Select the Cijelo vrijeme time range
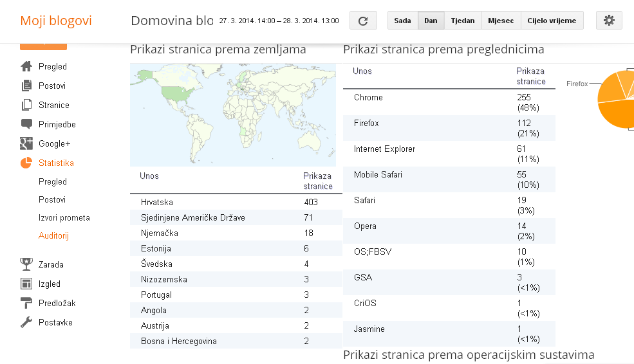 pyautogui.click(x=552, y=21)
